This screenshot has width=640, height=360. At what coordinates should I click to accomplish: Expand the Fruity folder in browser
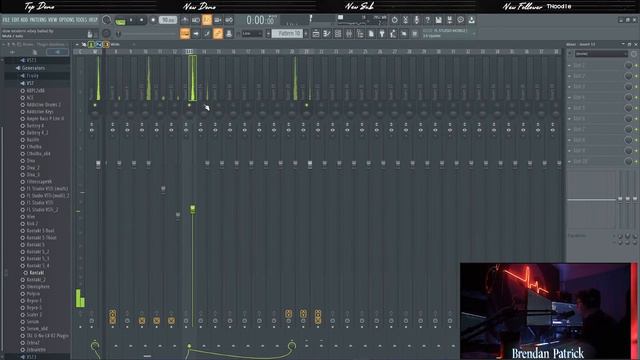(x=30, y=76)
